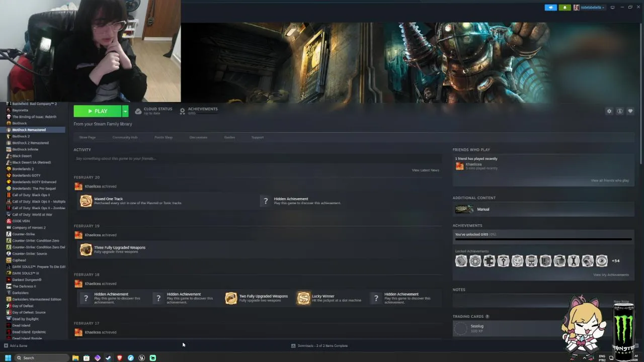Open Windows Start menu
This screenshot has width=644, height=362.
[x=8, y=358]
